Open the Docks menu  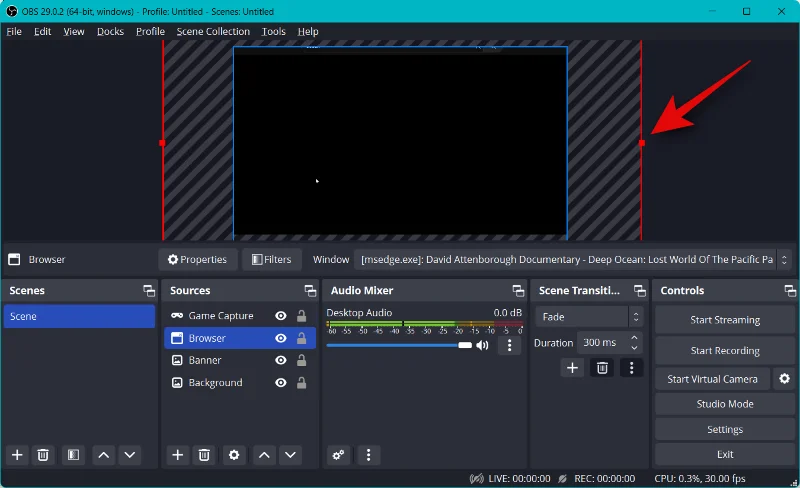(110, 31)
